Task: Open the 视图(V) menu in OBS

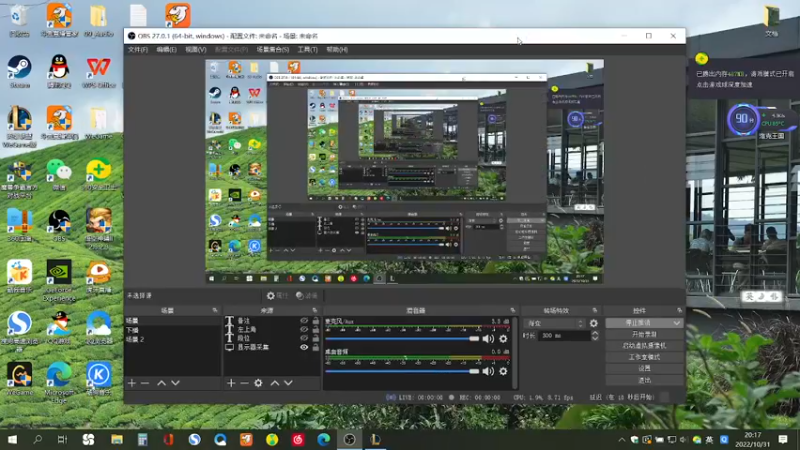Action: click(x=195, y=49)
